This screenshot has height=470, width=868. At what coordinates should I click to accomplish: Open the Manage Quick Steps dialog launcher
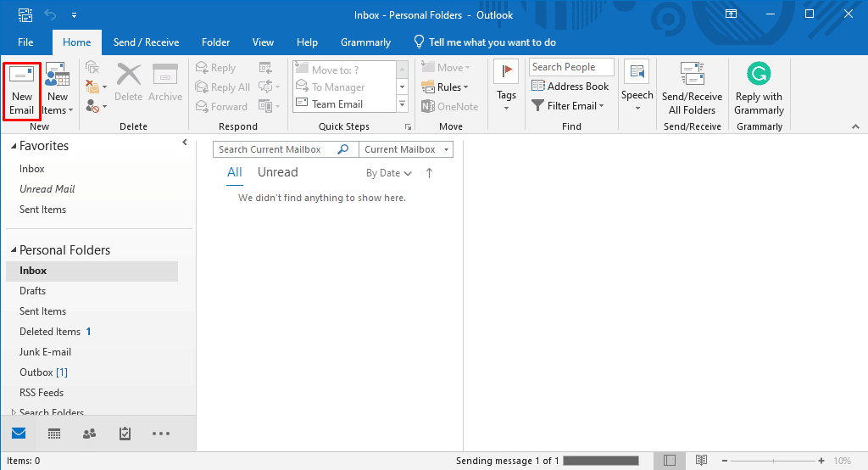tap(408, 127)
